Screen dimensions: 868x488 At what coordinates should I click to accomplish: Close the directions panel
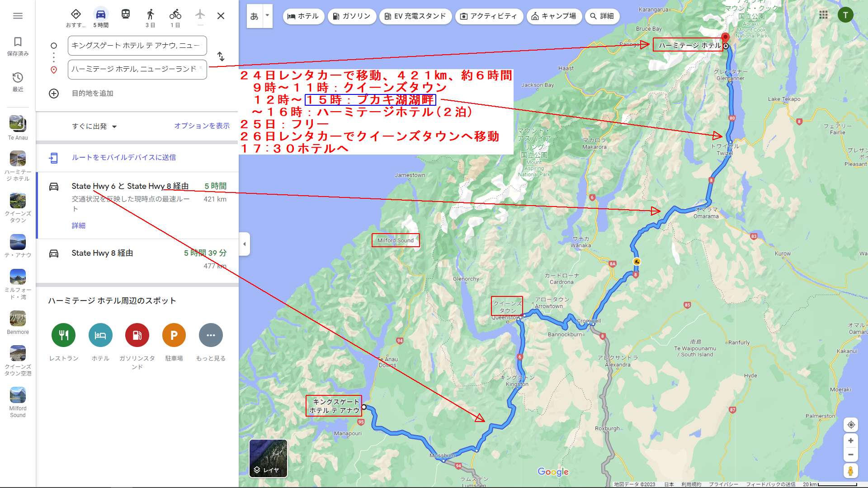[221, 16]
